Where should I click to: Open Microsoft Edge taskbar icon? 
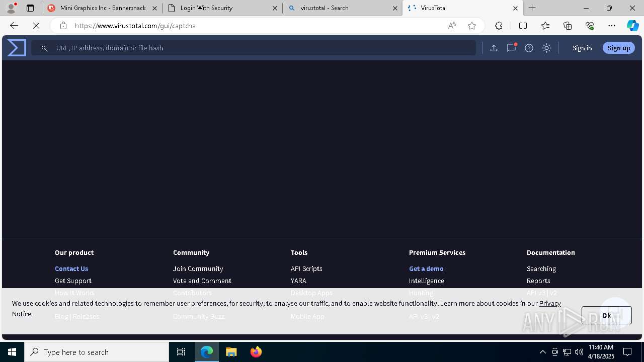point(207,352)
